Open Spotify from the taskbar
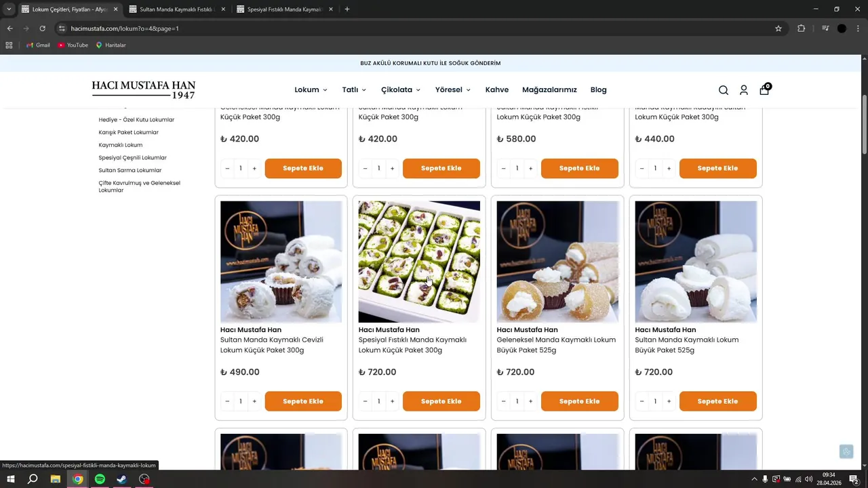Image resolution: width=868 pixels, height=488 pixels. (x=100, y=479)
